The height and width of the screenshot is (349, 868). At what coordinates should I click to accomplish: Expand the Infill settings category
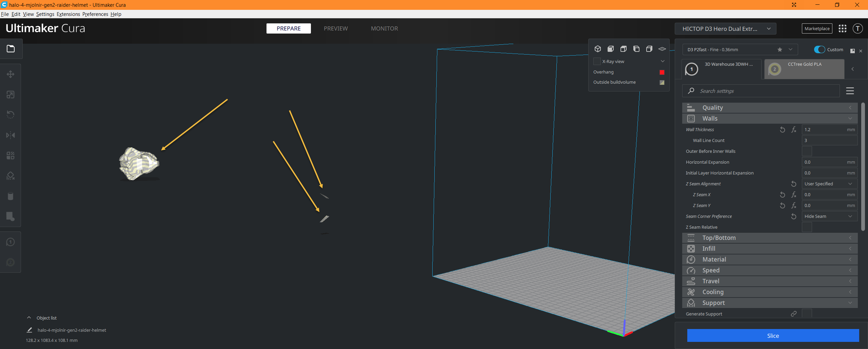(x=770, y=249)
